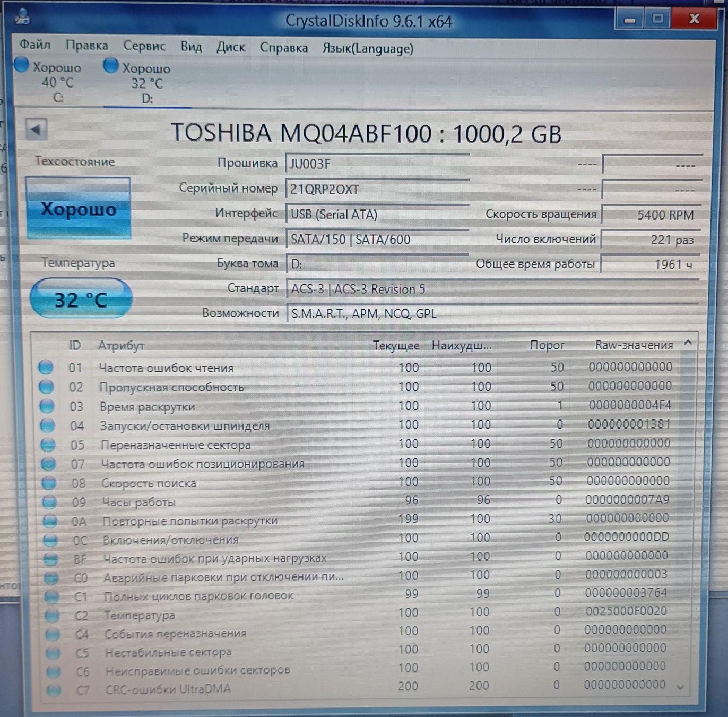Click status icon for C0 Аварийные парковки
Viewport: 728px width, 717px height.
(x=52, y=578)
